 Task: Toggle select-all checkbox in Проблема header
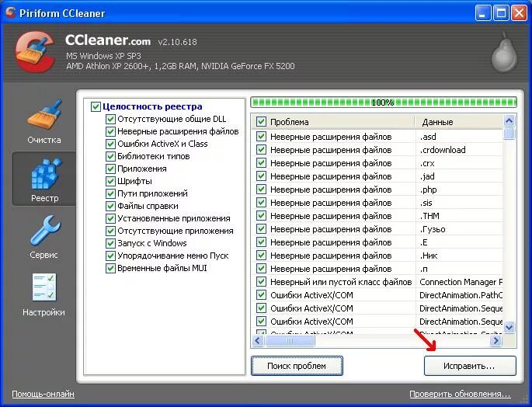pos(261,122)
